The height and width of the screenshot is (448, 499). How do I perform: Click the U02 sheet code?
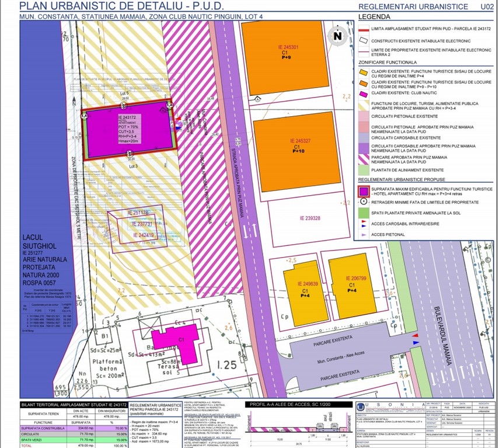(x=487, y=6)
